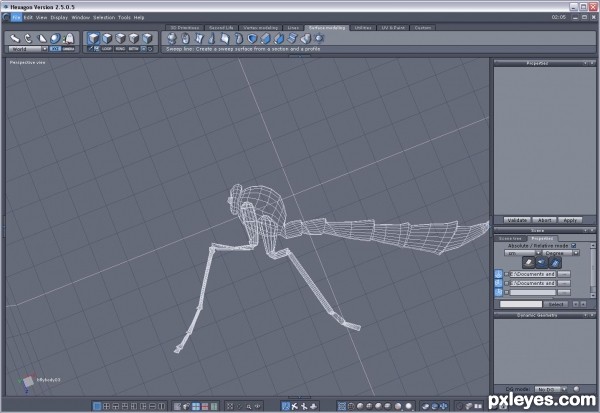Click the orientation cube gizmo in the viewport
The height and width of the screenshot is (413, 600).
pos(28,382)
